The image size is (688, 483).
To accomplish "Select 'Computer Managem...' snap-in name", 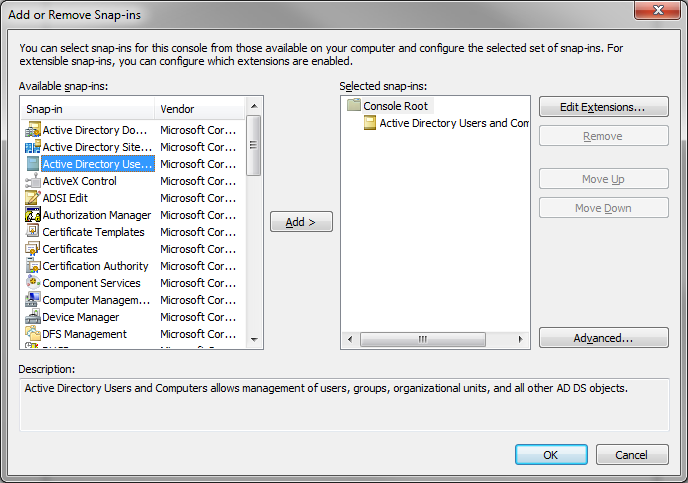I will (96, 300).
